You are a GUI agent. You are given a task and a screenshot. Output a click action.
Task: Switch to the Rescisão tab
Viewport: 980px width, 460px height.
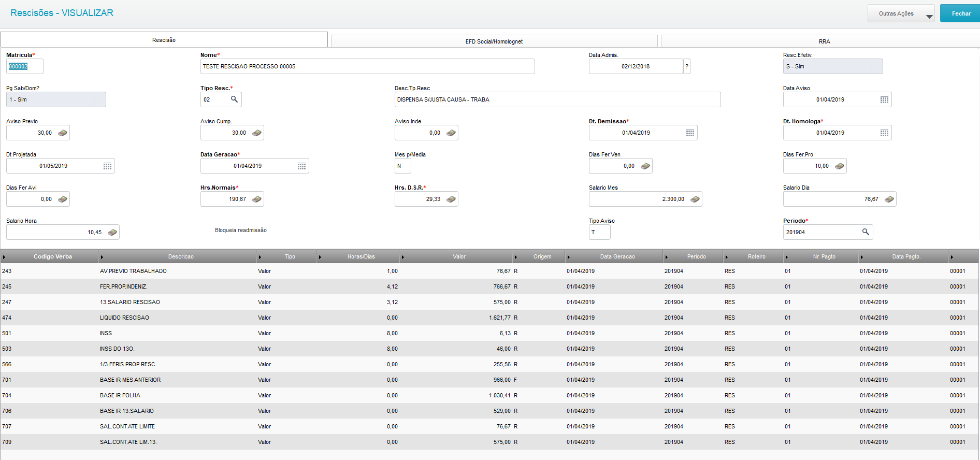[x=164, y=40]
